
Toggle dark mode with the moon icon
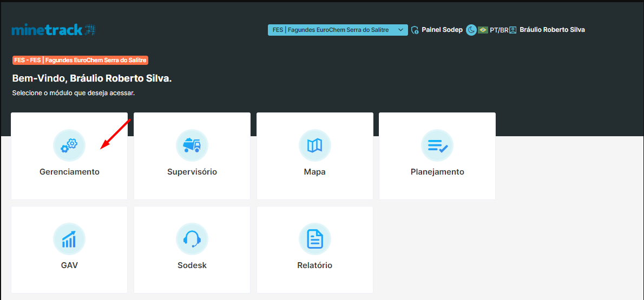pos(471,30)
